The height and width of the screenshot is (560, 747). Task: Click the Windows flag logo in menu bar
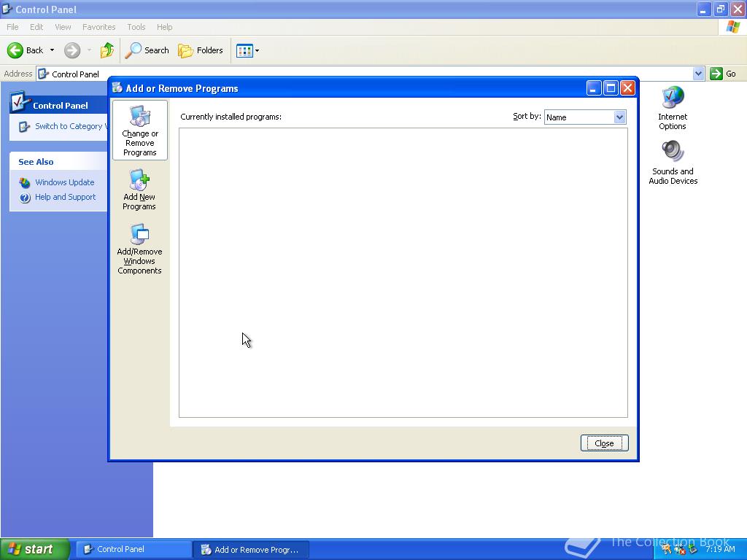point(732,27)
